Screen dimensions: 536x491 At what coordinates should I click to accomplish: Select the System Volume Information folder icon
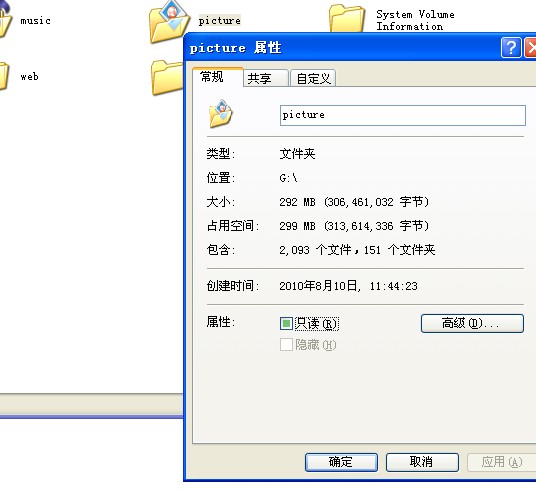tap(347, 18)
